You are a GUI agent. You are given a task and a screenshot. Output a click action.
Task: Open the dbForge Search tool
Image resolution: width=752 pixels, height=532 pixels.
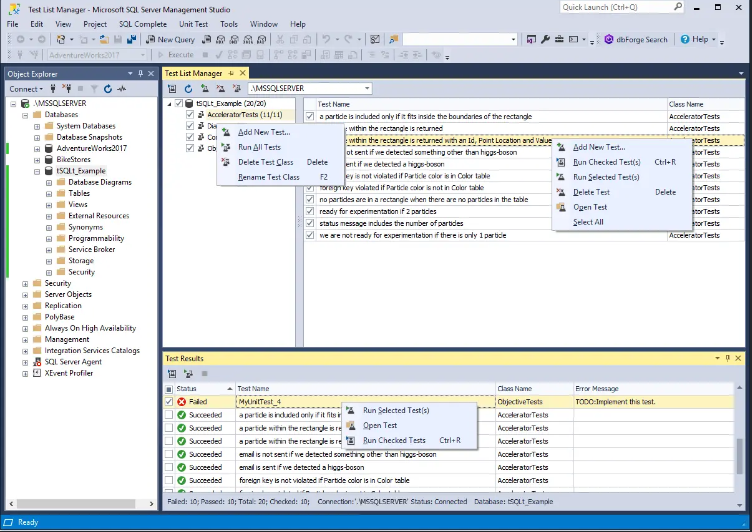636,39
